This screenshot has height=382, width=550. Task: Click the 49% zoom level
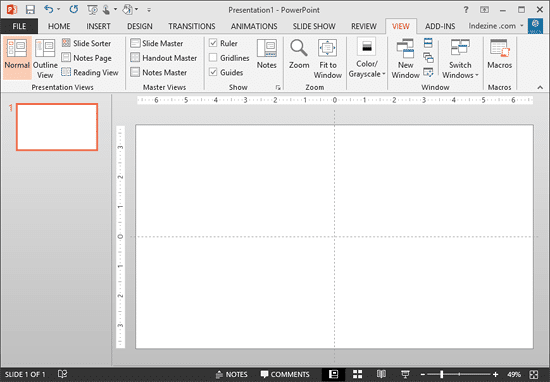coord(514,374)
